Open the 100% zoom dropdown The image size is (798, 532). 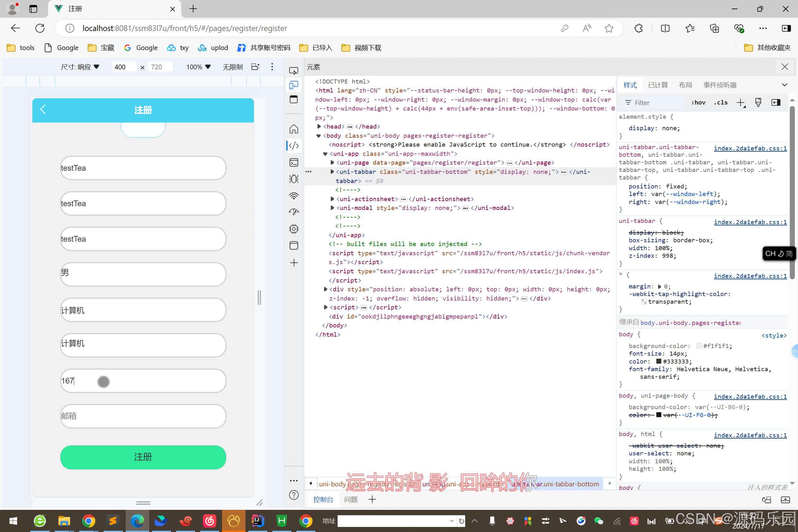(198, 67)
